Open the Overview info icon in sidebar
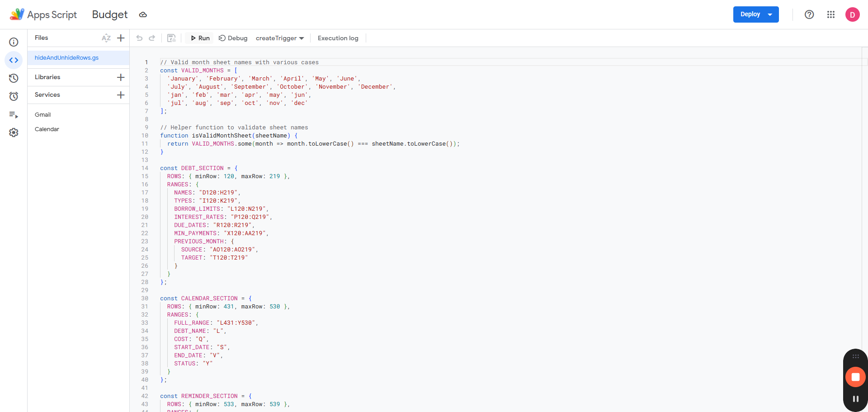The width and height of the screenshot is (868, 412). pyautogui.click(x=14, y=42)
